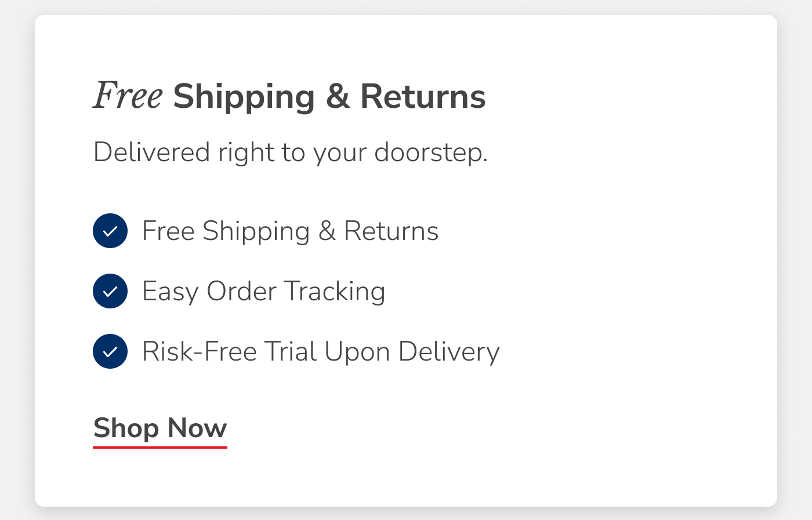
Task: Click the word Delivery in the last list item
Action: pyautogui.click(x=449, y=352)
